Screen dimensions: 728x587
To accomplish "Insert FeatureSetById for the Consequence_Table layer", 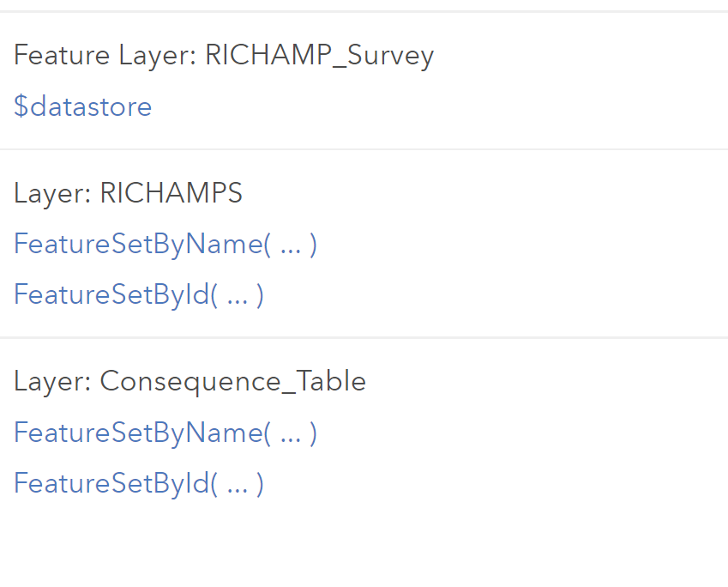I will (138, 484).
